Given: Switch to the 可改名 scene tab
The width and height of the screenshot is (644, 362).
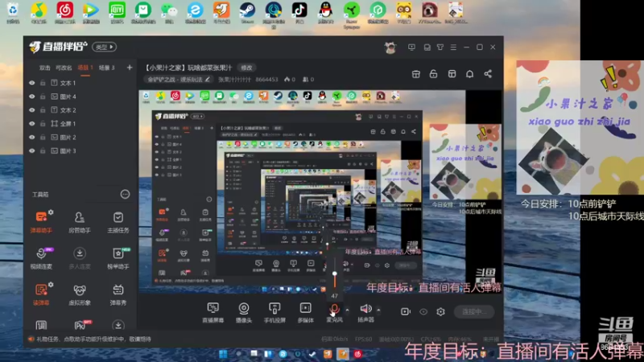Looking at the screenshot, I should pyautogui.click(x=64, y=68).
